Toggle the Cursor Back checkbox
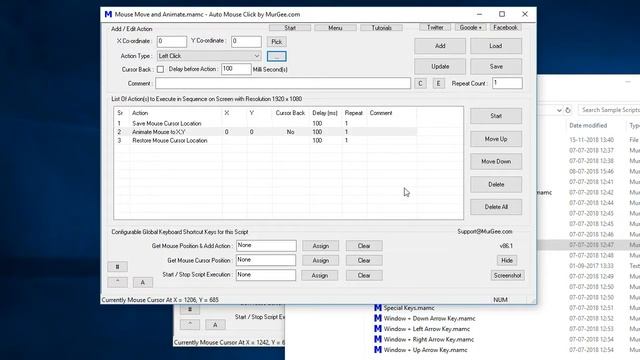The width and height of the screenshot is (640, 360). tap(160, 69)
